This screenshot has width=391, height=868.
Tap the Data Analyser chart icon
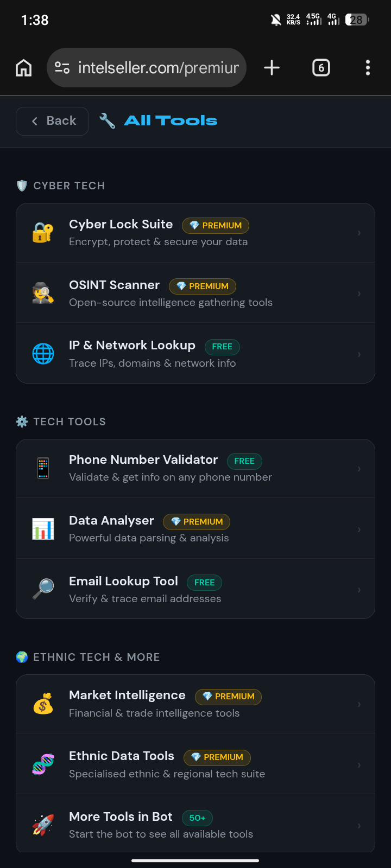point(43,529)
